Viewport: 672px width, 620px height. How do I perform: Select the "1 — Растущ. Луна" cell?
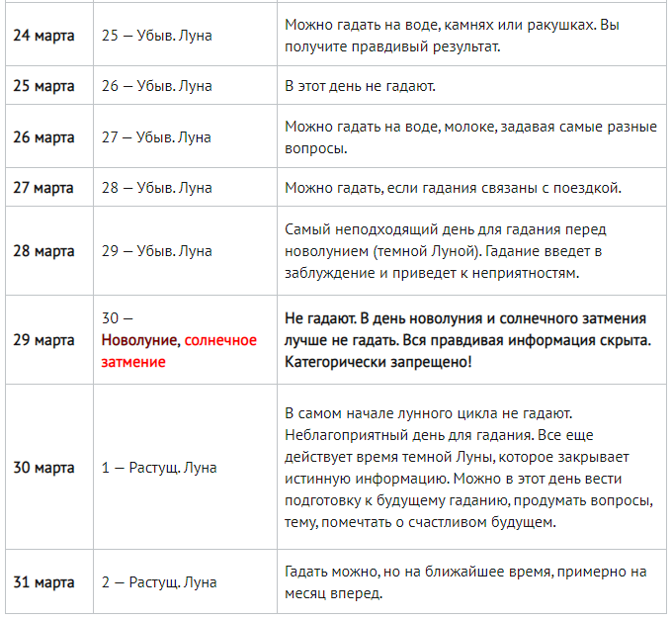tap(159, 468)
